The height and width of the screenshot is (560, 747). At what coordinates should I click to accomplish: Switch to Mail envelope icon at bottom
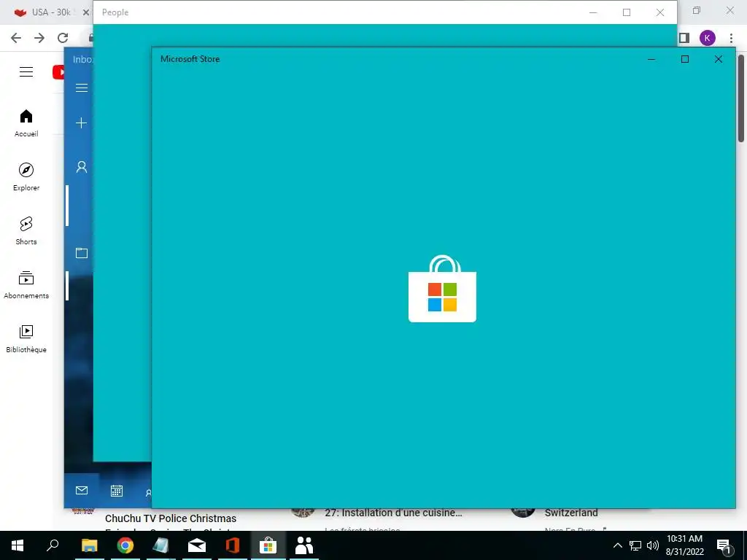tap(82, 491)
